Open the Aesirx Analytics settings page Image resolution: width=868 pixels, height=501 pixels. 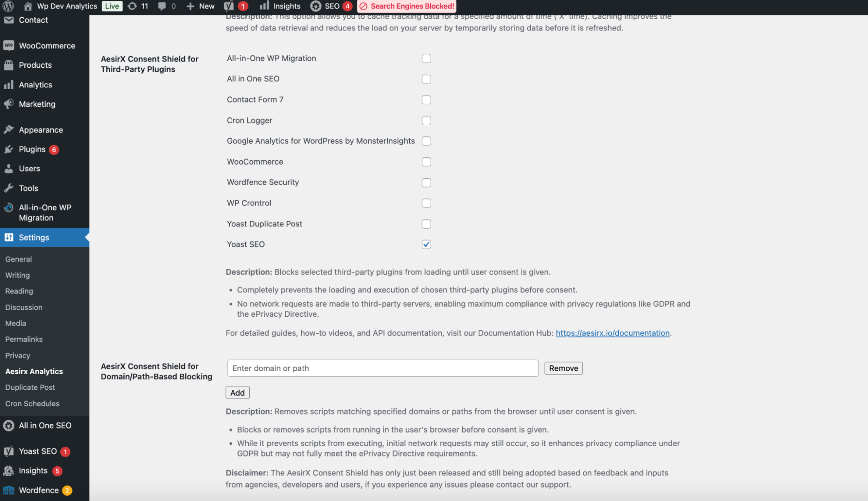(33, 371)
